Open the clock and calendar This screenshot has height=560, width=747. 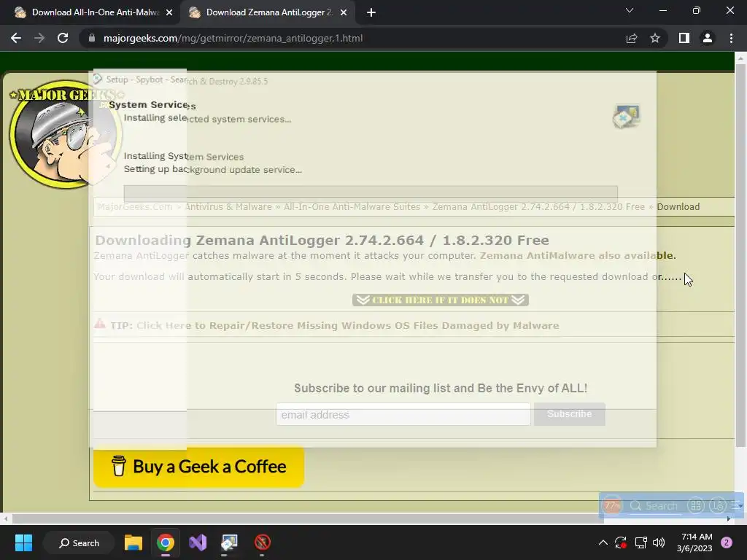coord(694,542)
